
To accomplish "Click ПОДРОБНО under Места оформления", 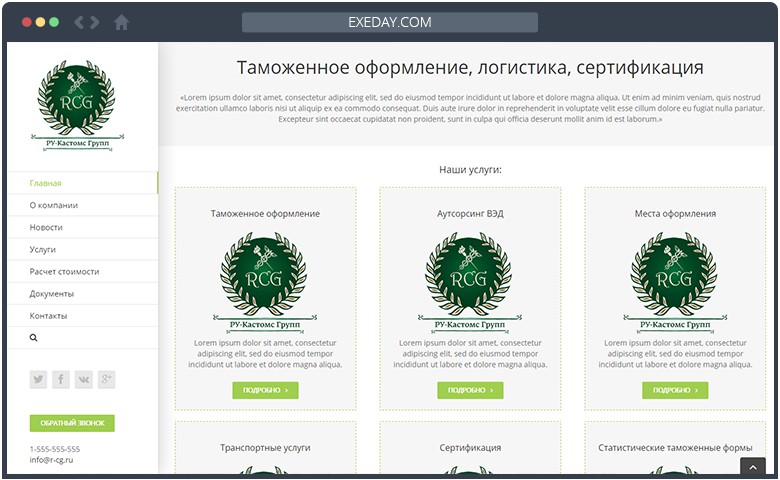I will pyautogui.click(x=675, y=390).
